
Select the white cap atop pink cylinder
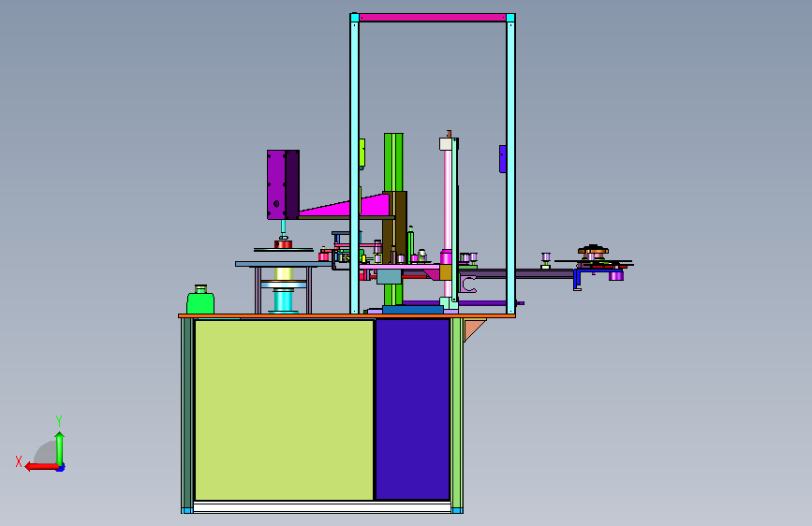tap(446, 144)
